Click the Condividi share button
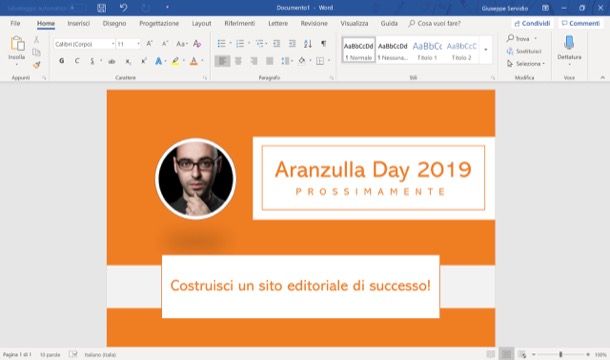This screenshot has width=610, height=360. click(532, 23)
